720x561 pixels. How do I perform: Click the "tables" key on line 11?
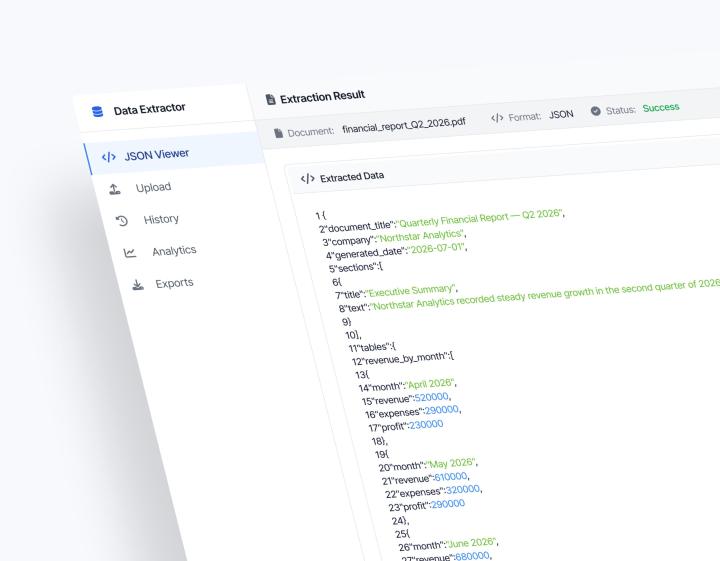pos(374,347)
